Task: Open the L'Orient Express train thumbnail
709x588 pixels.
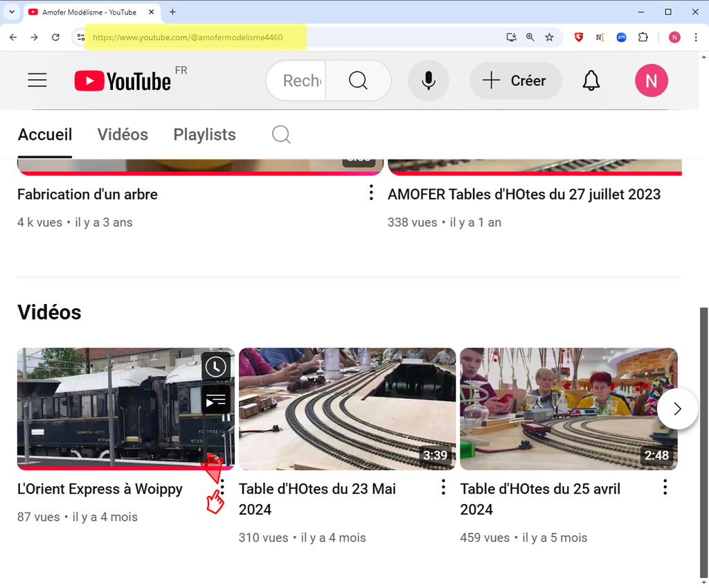Action: click(x=126, y=409)
